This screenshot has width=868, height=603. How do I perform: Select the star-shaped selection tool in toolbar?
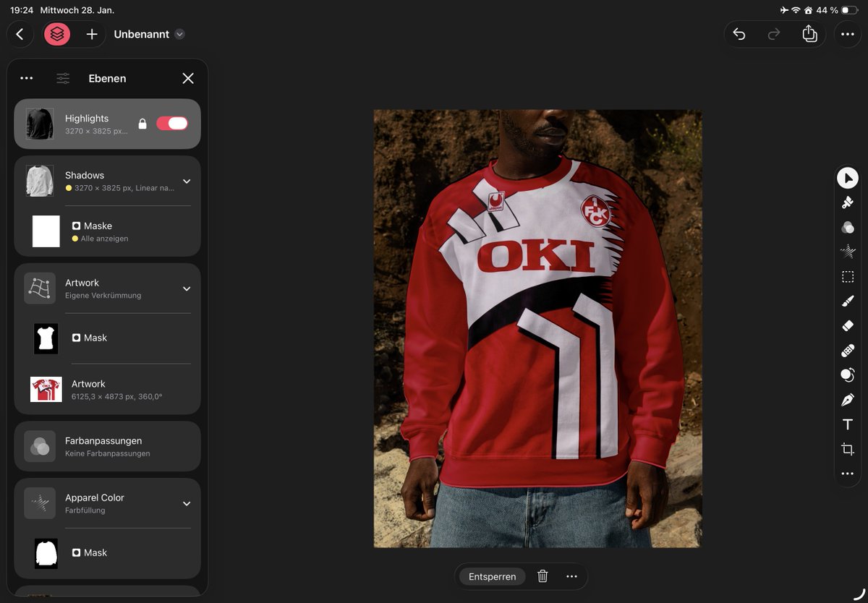[847, 252]
